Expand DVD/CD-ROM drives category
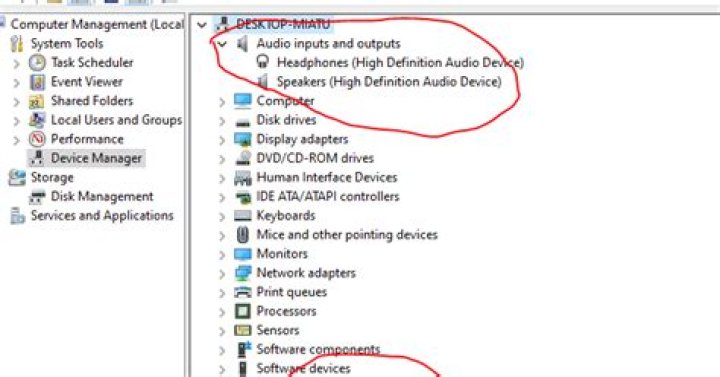The image size is (720, 377). click(222, 159)
